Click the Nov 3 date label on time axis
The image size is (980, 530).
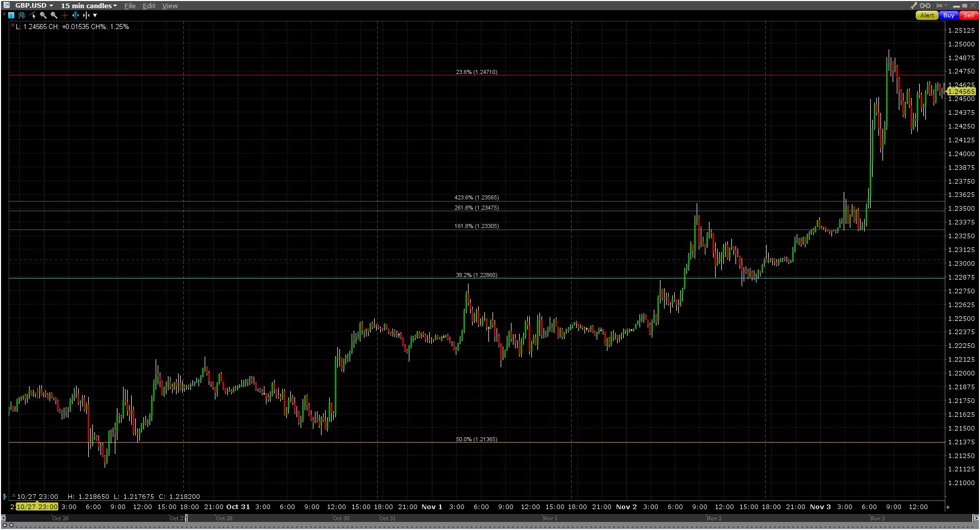[x=820, y=507]
